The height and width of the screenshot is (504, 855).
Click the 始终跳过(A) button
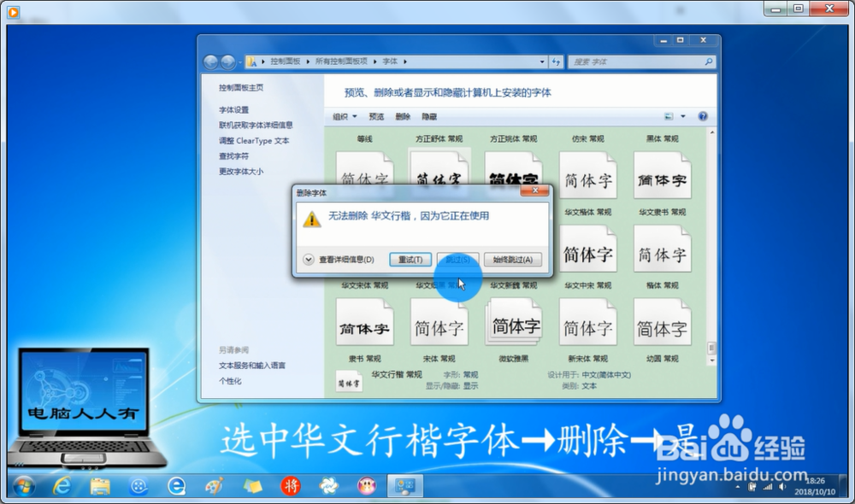[512, 260]
